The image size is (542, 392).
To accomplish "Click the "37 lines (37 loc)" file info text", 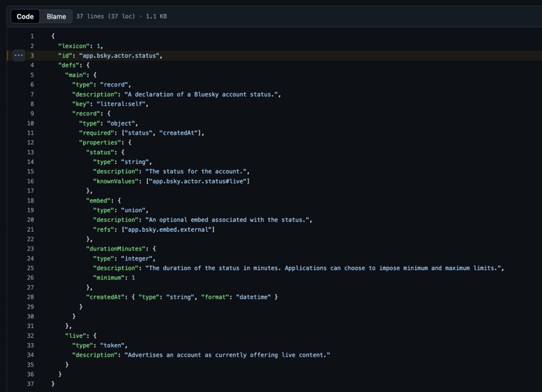I will (106, 16).
